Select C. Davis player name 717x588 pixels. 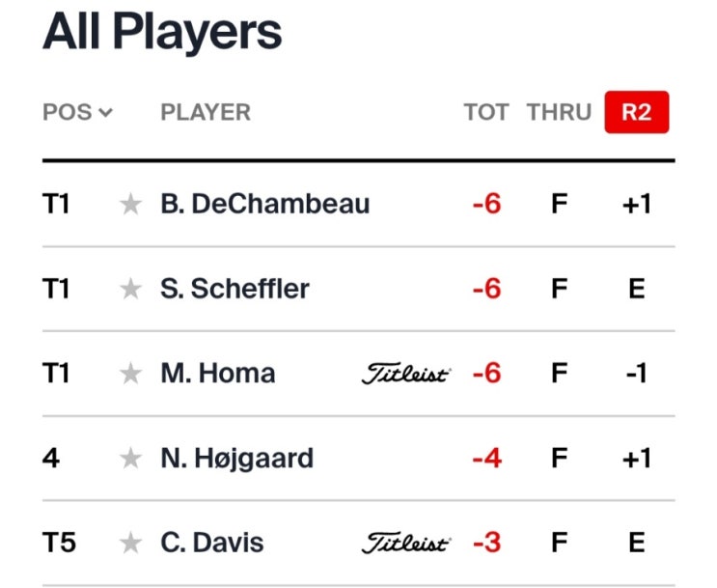coord(211,543)
